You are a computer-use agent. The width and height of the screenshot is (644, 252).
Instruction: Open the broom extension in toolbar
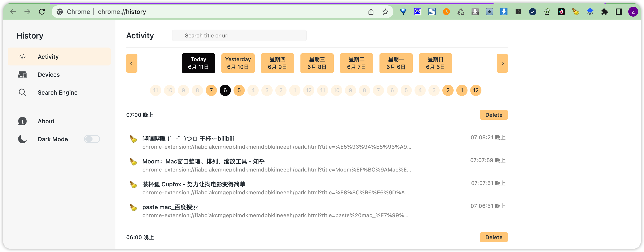click(x=576, y=12)
